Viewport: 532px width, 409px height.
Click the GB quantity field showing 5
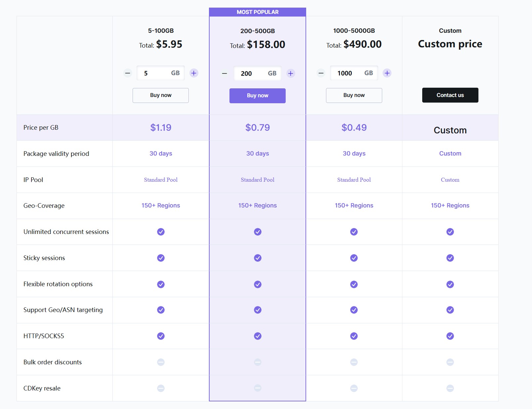tap(161, 73)
